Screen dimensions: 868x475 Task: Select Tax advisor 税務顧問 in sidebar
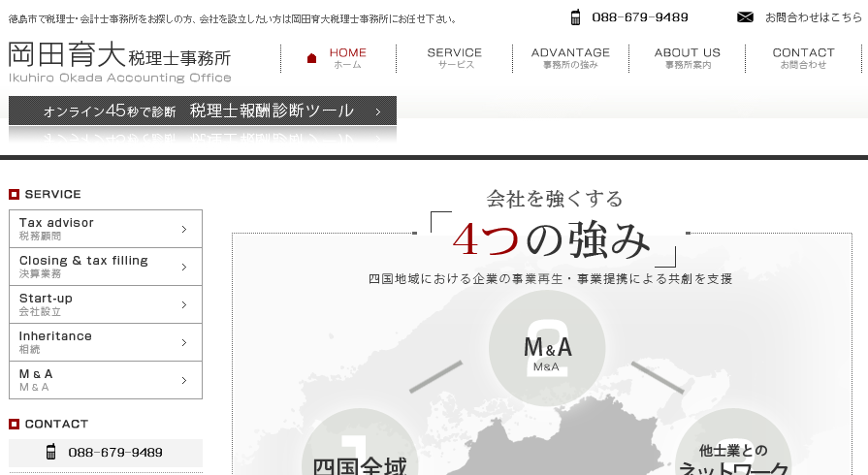[106, 229]
